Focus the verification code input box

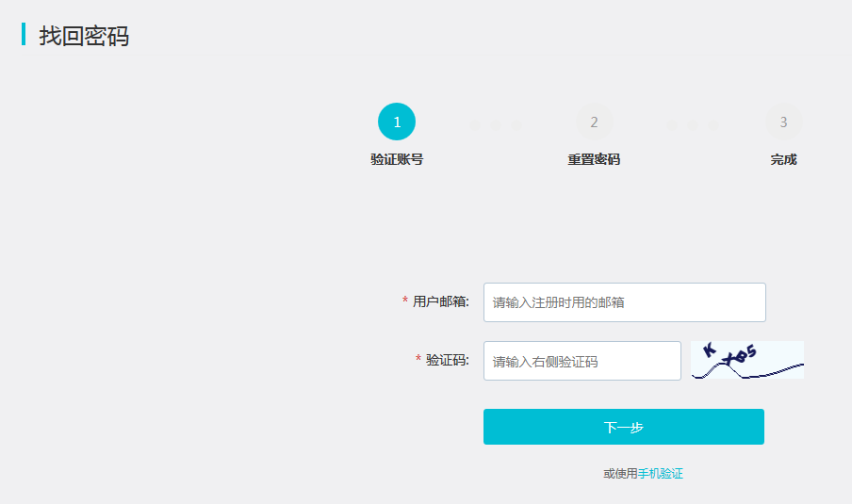point(582,361)
